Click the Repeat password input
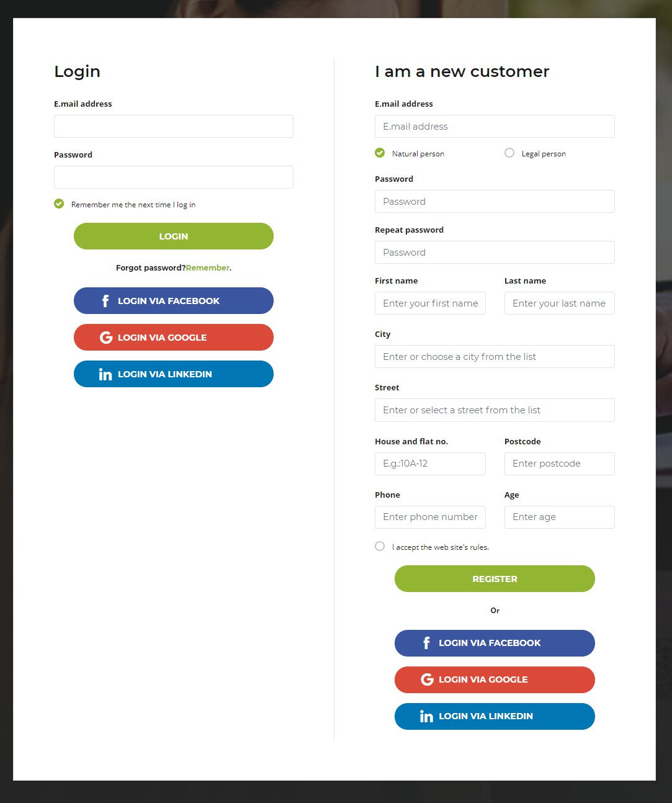 495,253
